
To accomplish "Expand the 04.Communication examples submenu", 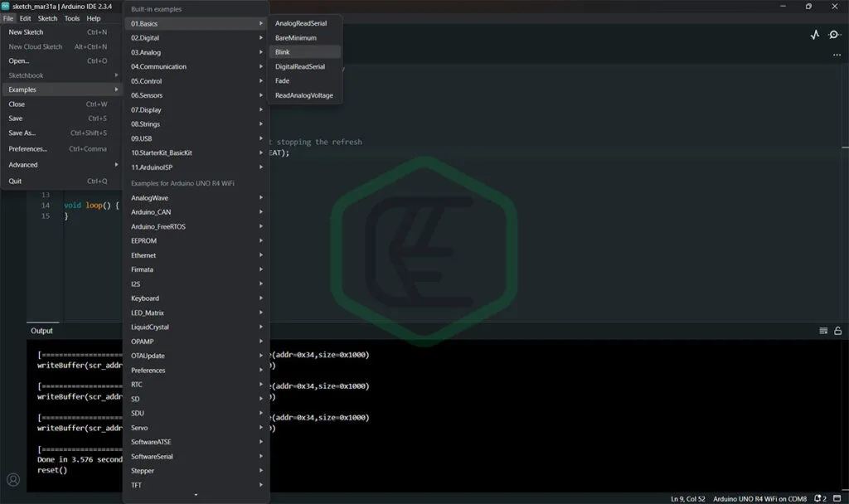I will [x=196, y=66].
